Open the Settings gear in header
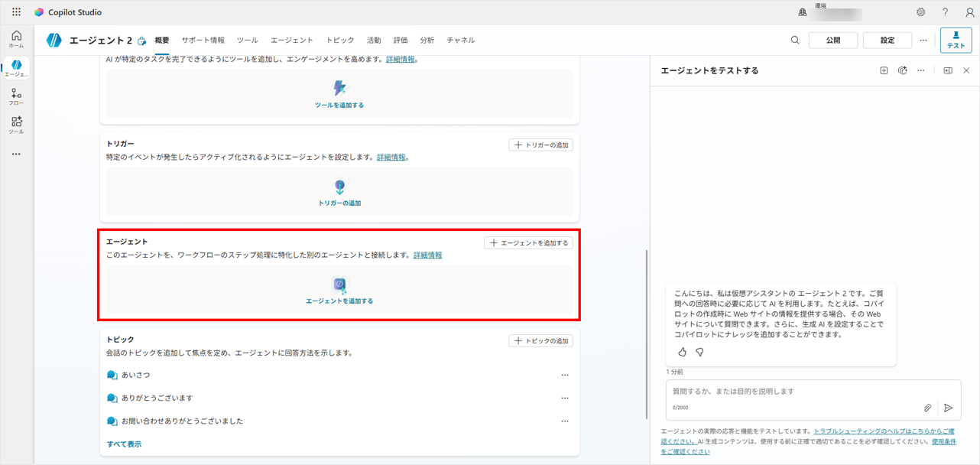Viewport: 980px width, 465px height. click(x=920, y=12)
